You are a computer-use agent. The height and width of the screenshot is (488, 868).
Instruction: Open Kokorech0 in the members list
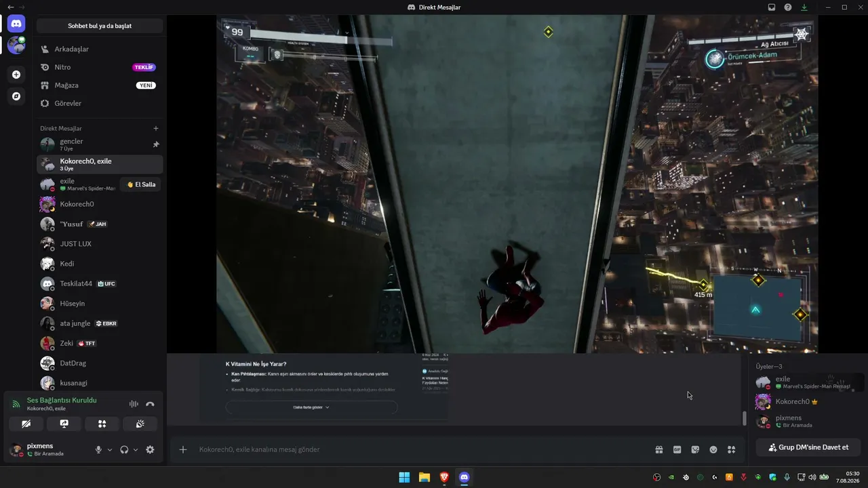coord(809,402)
